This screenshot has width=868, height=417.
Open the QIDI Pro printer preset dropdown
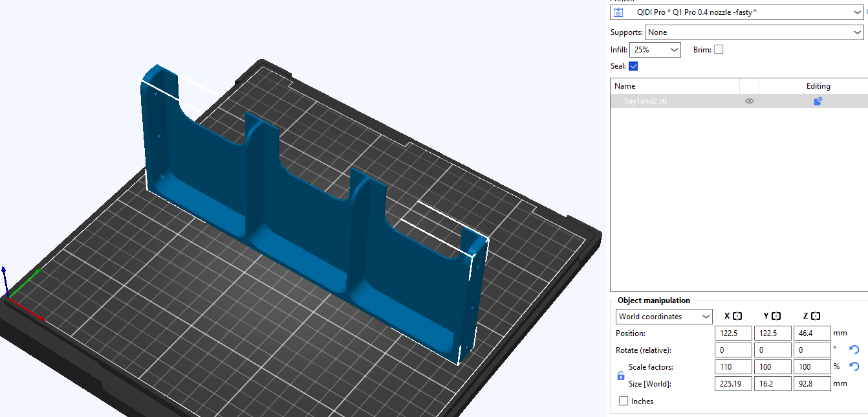pos(856,12)
